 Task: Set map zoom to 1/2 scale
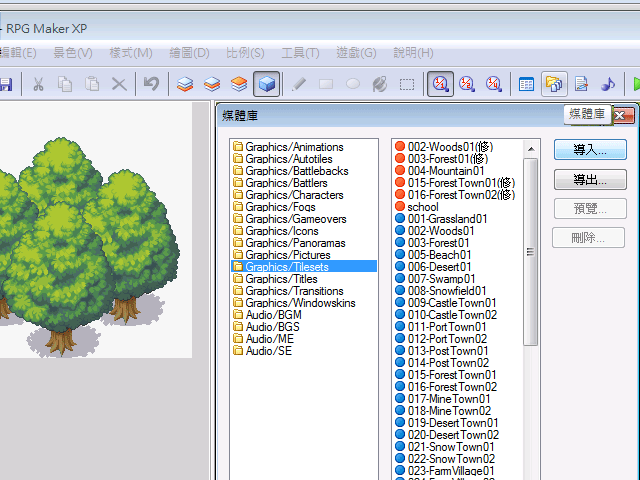[x=467, y=84]
